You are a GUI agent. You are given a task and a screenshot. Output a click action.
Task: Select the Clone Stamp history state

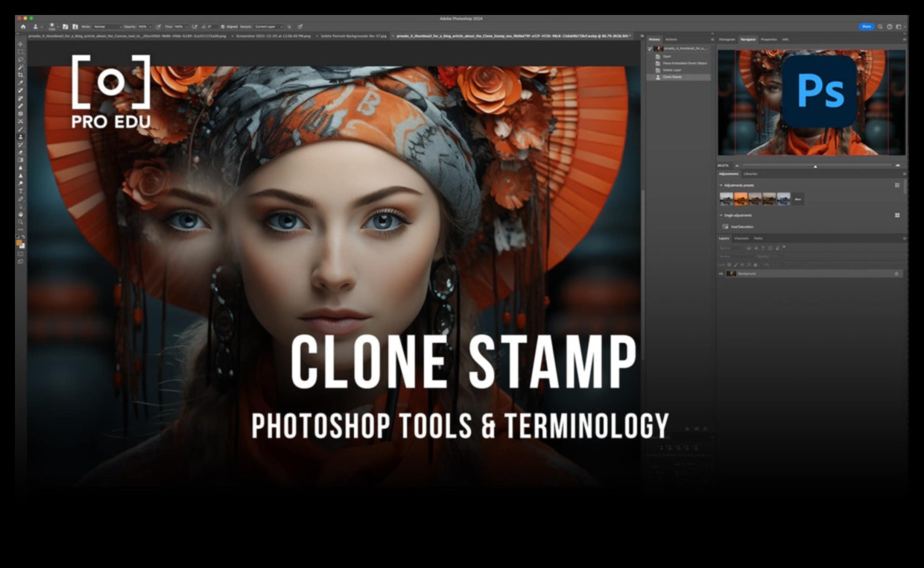coord(671,77)
